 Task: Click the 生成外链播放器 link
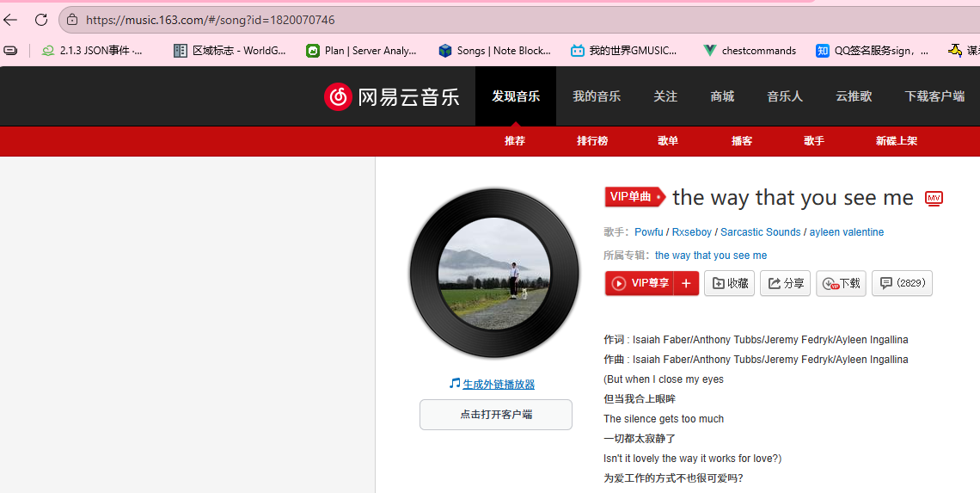coord(498,385)
